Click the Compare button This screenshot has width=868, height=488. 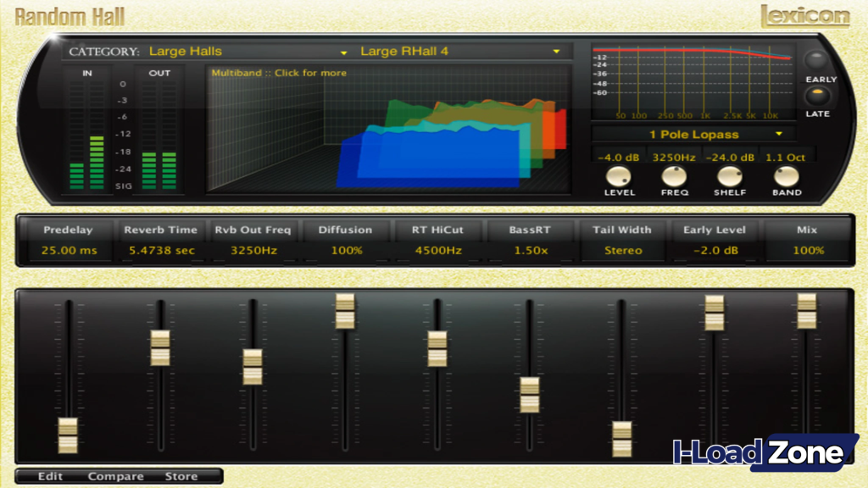(115, 476)
